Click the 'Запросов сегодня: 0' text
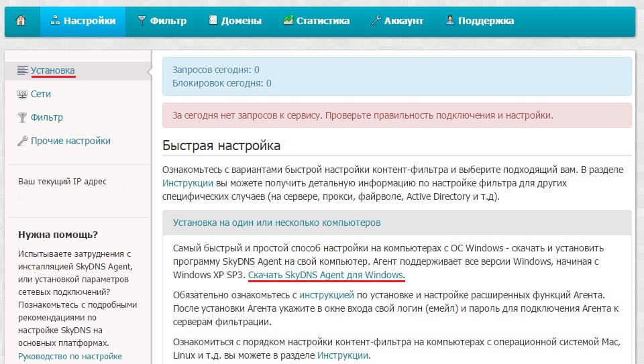This screenshot has width=644, height=364. coord(215,70)
